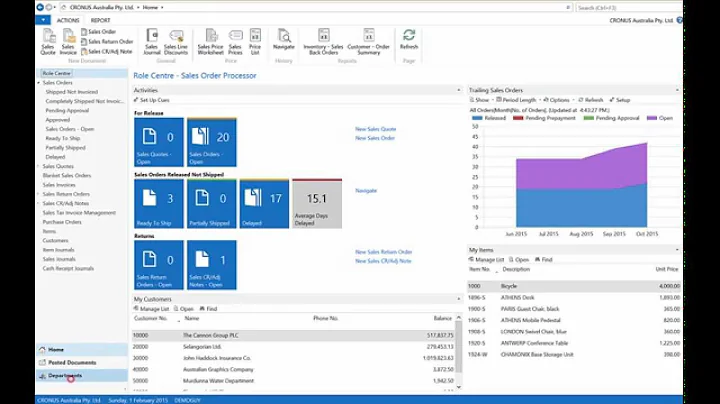This screenshot has height=404, width=720.
Task: Open the Partially Shipped tile
Action: coord(212,203)
